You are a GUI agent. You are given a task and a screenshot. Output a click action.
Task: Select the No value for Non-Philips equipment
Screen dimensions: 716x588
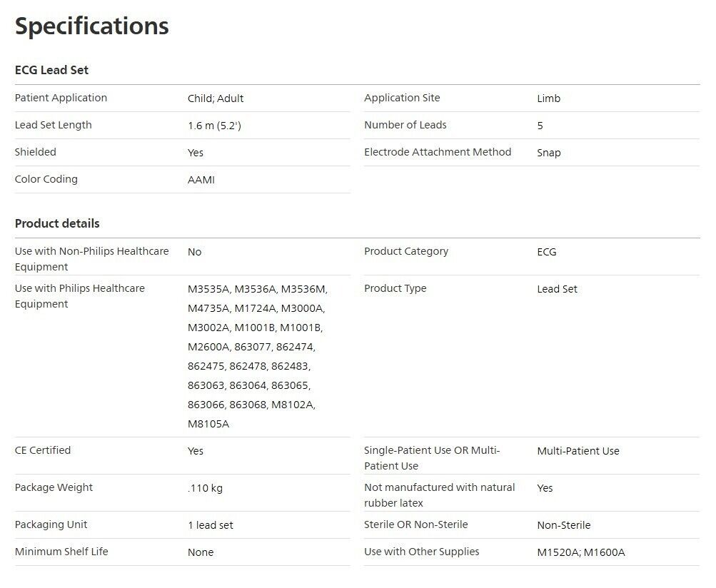(194, 252)
